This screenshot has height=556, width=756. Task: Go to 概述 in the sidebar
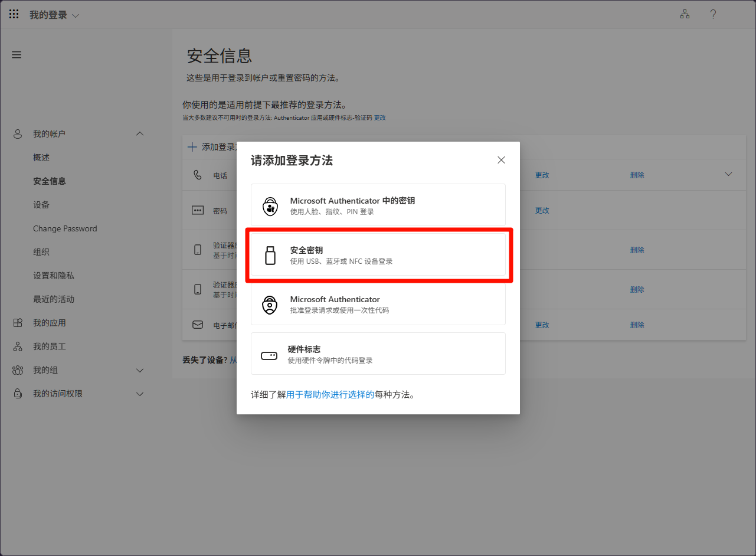click(x=41, y=158)
